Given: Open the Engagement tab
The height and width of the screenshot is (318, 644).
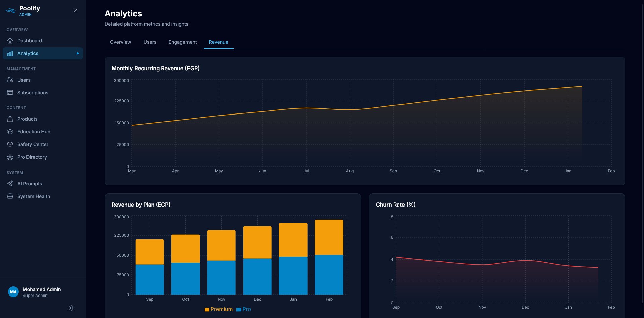Looking at the screenshot, I should click(182, 42).
